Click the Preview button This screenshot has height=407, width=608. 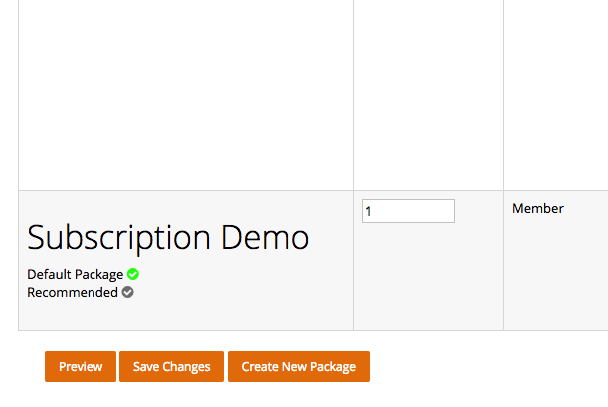click(x=80, y=366)
